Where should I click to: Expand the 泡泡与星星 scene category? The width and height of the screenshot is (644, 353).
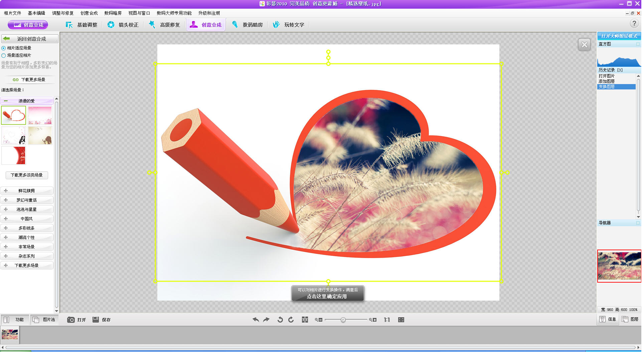click(x=27, y=210)
